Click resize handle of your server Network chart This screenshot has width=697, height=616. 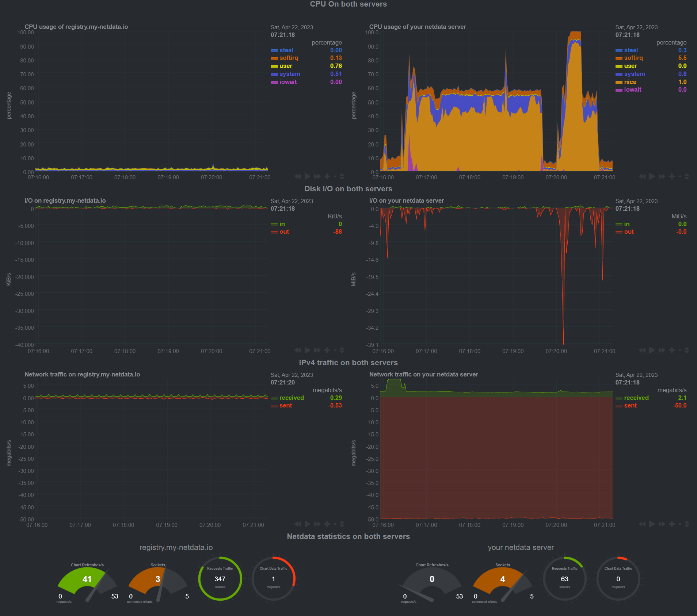(x=687, y=524)
